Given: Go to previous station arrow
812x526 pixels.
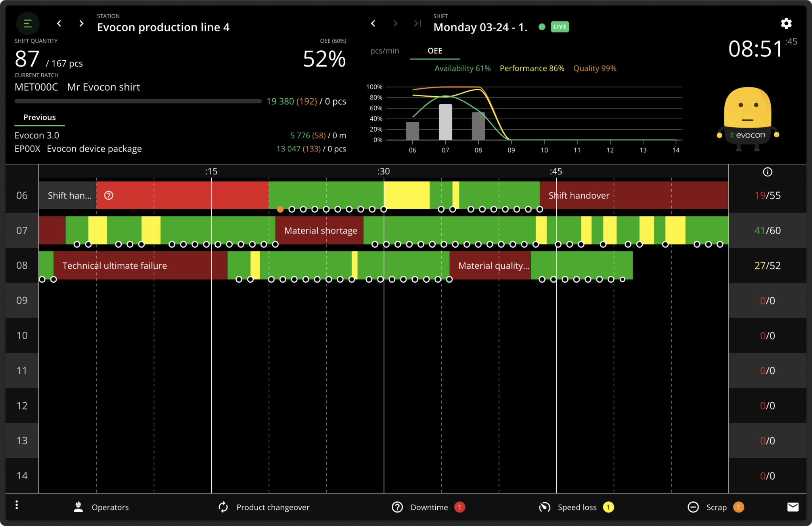Looking at the screenshot, I should [x=59, y=23].
